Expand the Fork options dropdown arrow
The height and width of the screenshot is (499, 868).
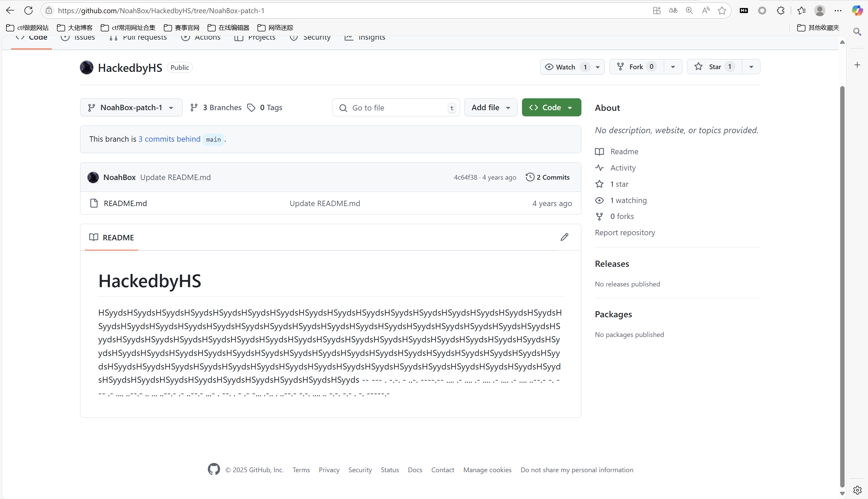(673, 67)
